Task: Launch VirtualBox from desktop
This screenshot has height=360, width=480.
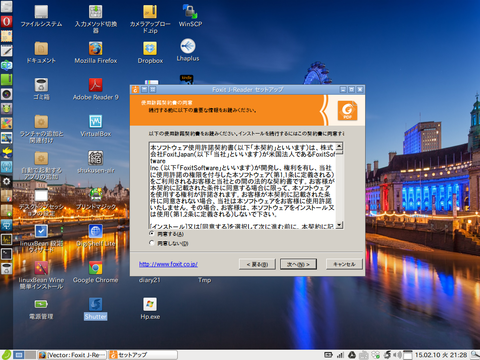Action: tap(96, 125)
